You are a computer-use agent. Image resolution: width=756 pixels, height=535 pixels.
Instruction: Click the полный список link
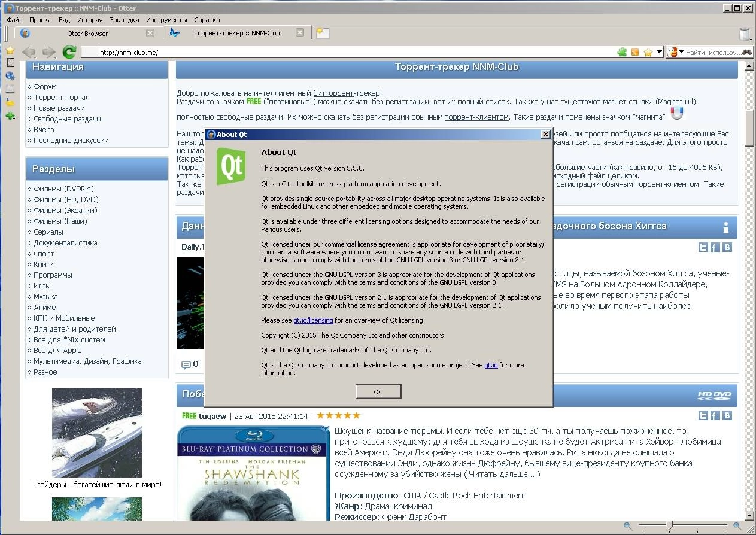point(483,102)
